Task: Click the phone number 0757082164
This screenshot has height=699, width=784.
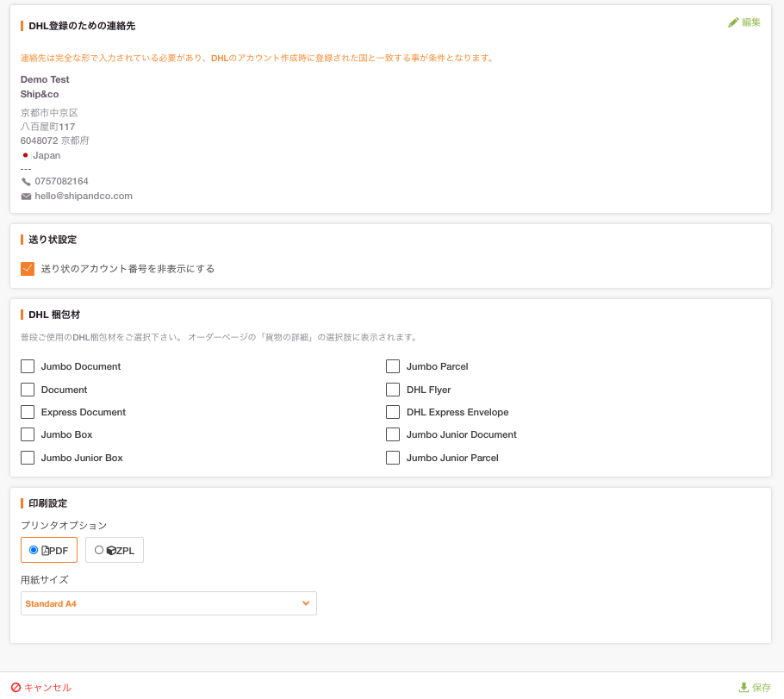Action: (x=61, y=181)
